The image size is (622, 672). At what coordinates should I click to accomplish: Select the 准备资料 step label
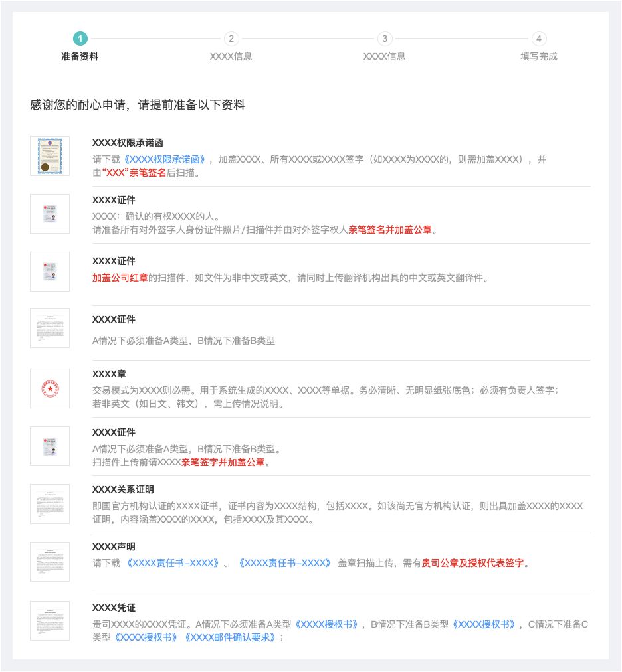coord(80,56)
